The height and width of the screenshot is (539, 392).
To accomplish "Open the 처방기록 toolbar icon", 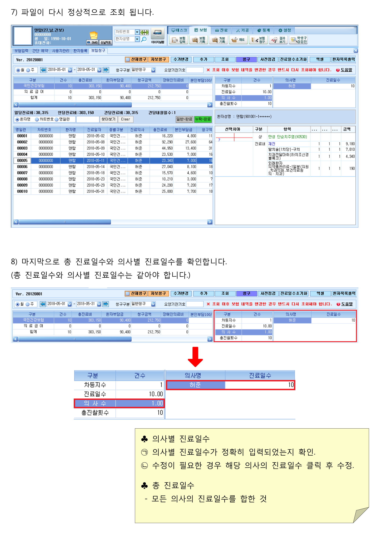I will (219, 40).
